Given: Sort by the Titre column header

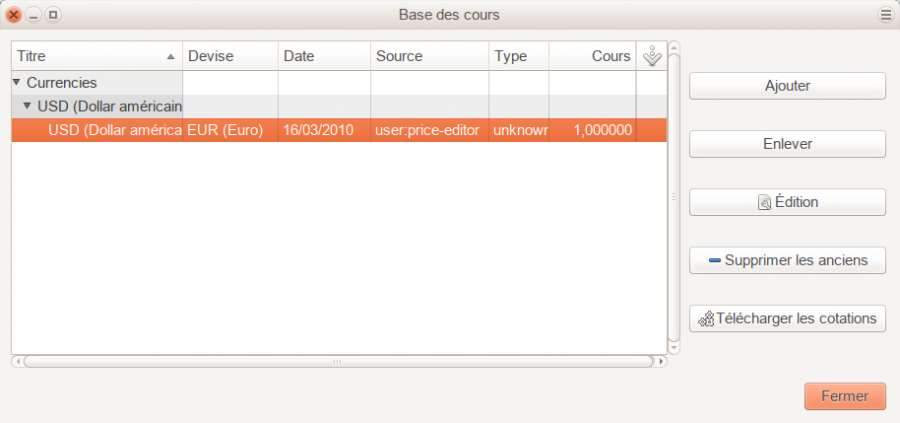Looking at the screenshot, I should tap(96, 57).
